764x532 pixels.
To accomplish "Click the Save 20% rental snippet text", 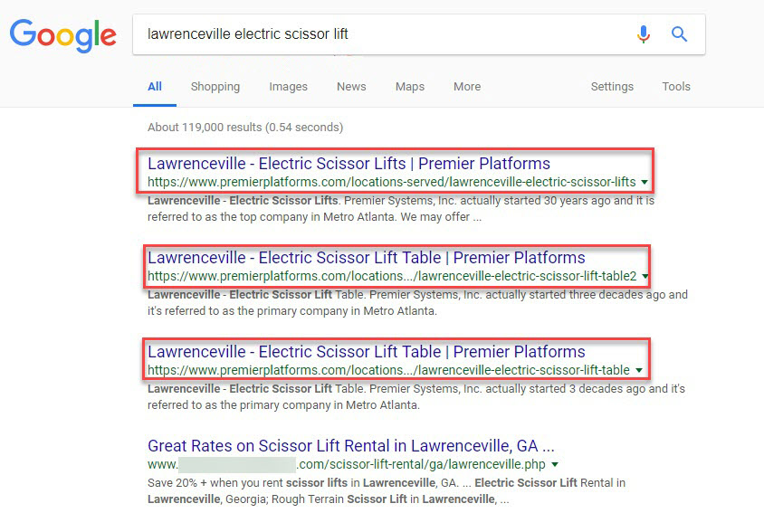I will tap(387, 490).
